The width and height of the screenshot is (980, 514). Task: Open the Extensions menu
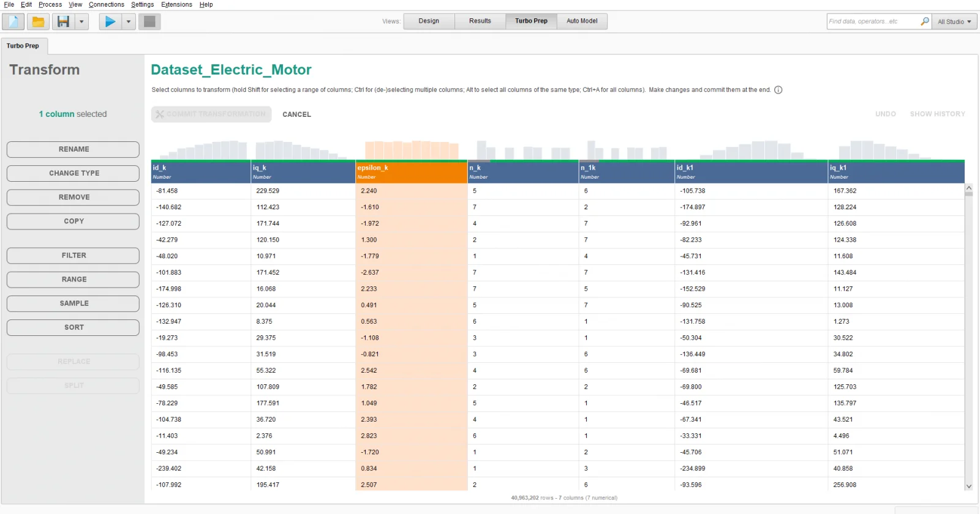coord(176,4)
